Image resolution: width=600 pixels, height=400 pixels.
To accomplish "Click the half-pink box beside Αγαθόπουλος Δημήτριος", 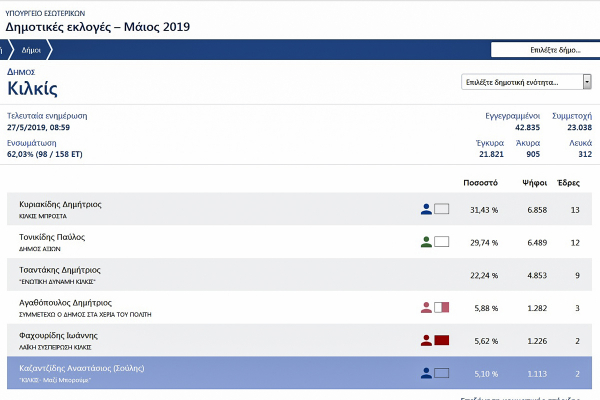I will (442, 307).
